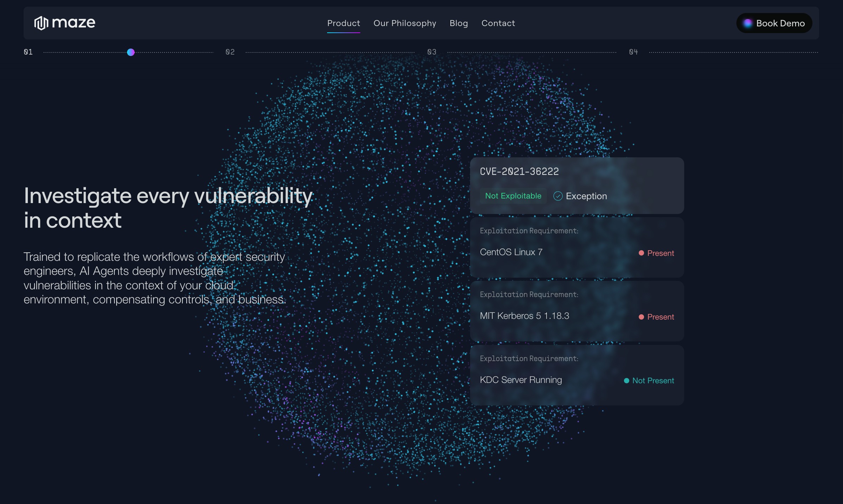This screenshot has width=843, height=504.
Task: Click the maze logo icon
Action: pyautogui.click(x=41, y=23)
